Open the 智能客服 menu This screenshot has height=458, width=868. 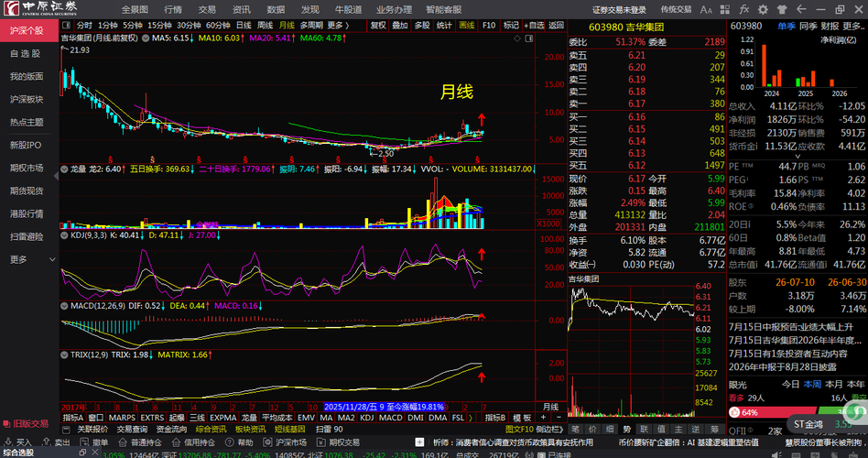[443, 9]
